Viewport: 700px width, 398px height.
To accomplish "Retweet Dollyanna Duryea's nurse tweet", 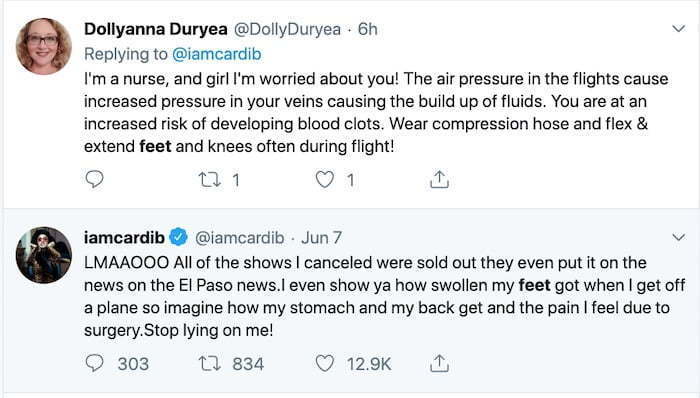I will (209, 180).
